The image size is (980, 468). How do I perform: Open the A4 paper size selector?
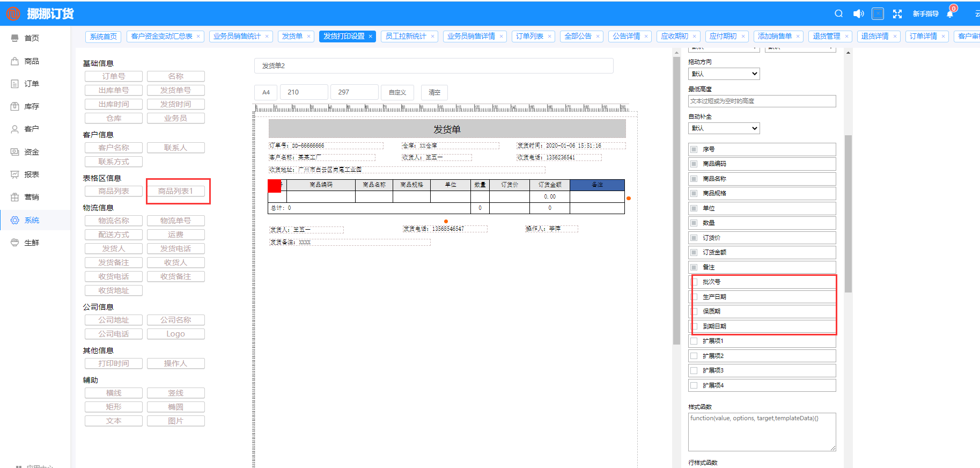point(266,92)
